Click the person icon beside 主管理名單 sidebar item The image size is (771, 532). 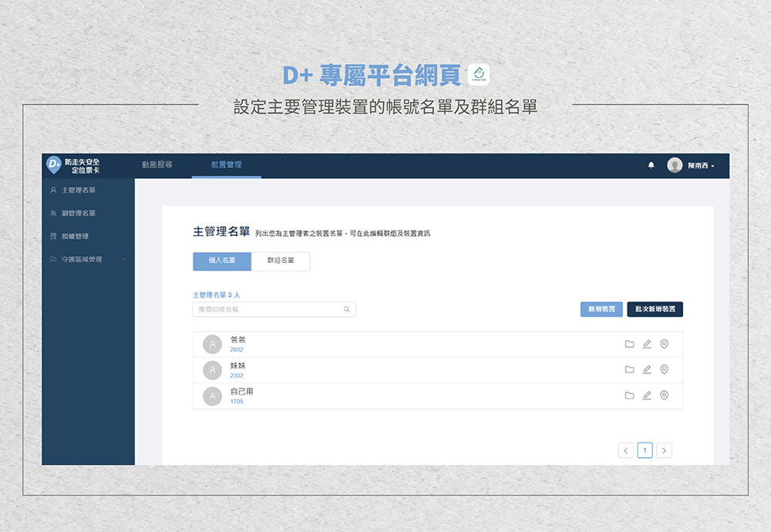pyautogui.click(x=53, y=190)
